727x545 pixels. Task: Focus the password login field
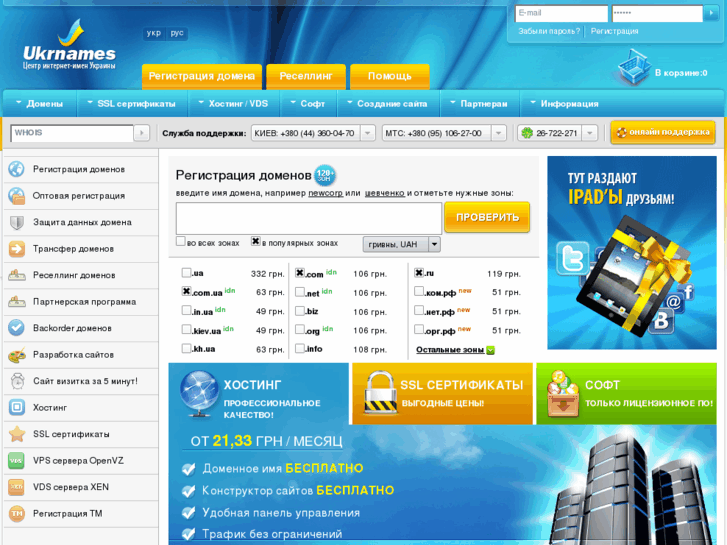pyautogui.click(x=657, y=13)
